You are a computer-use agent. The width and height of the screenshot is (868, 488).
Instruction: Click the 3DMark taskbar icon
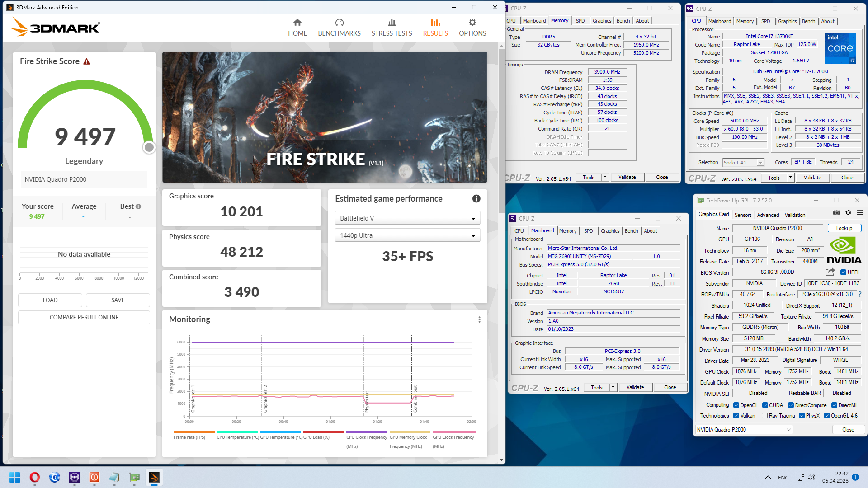154,477
